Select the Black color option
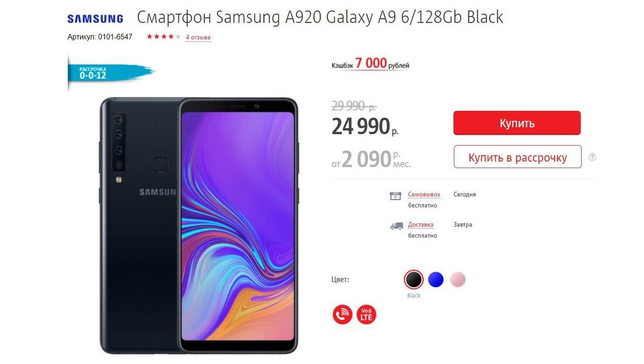This screenshot has height=364, width=644. coord(414,279)
